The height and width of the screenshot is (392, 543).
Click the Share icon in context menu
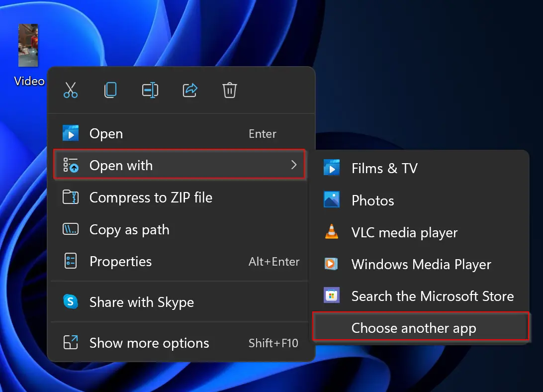(x=190, y=90)
